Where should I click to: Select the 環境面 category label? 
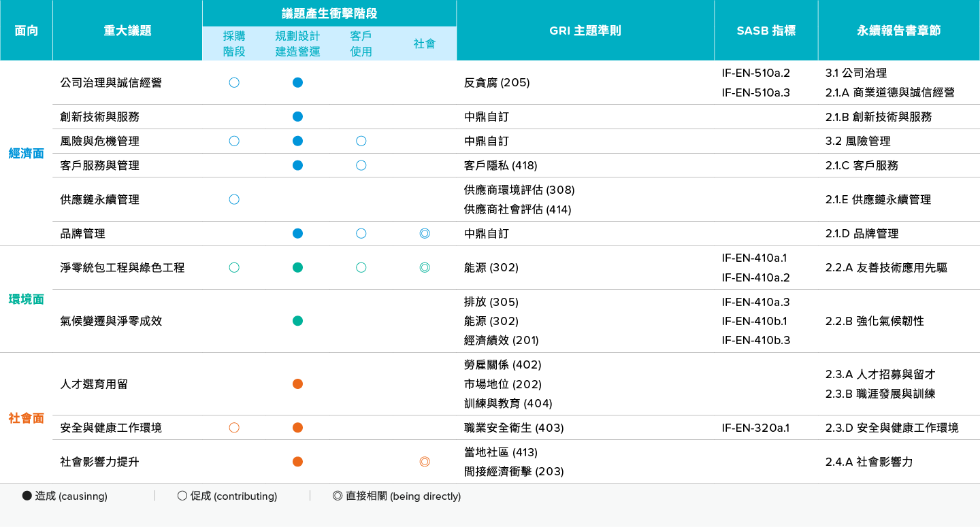[27, 299]
